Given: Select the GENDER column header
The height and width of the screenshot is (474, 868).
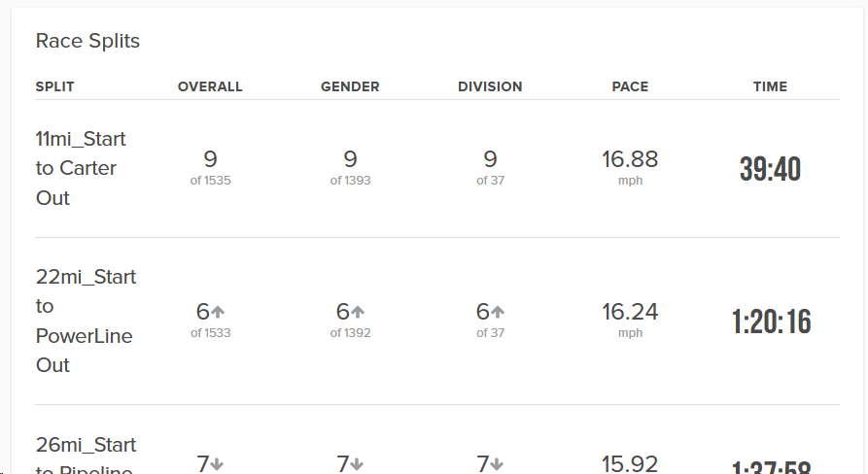Looking at the screenshot, I should [350, 86].
